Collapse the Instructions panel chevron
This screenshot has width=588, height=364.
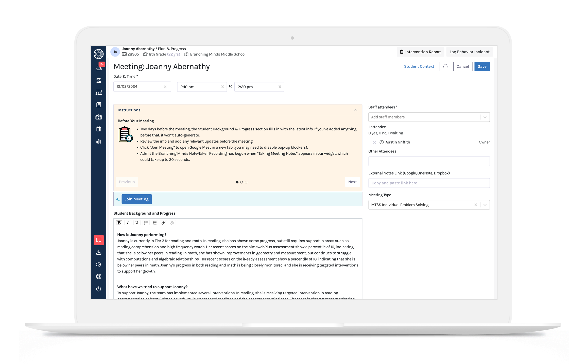click(x=355, y=110)
